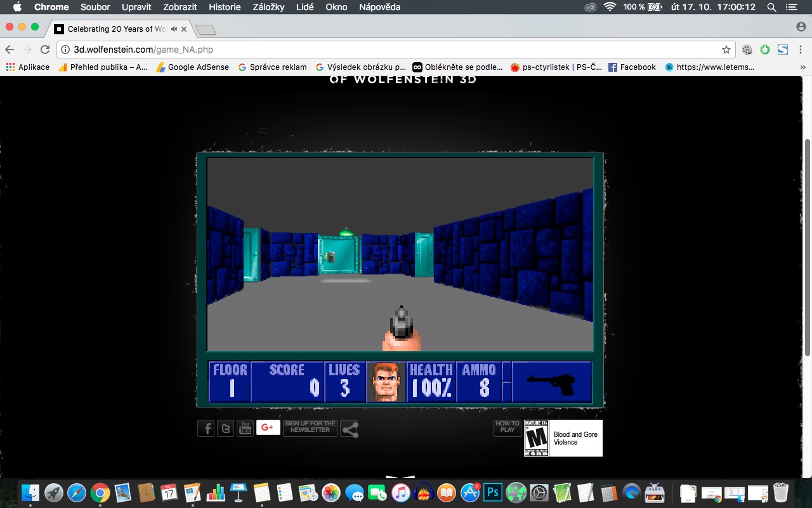This screenshot has height=508, width=812.
Task: Open a new tab
Action: [x=206, y=30]
